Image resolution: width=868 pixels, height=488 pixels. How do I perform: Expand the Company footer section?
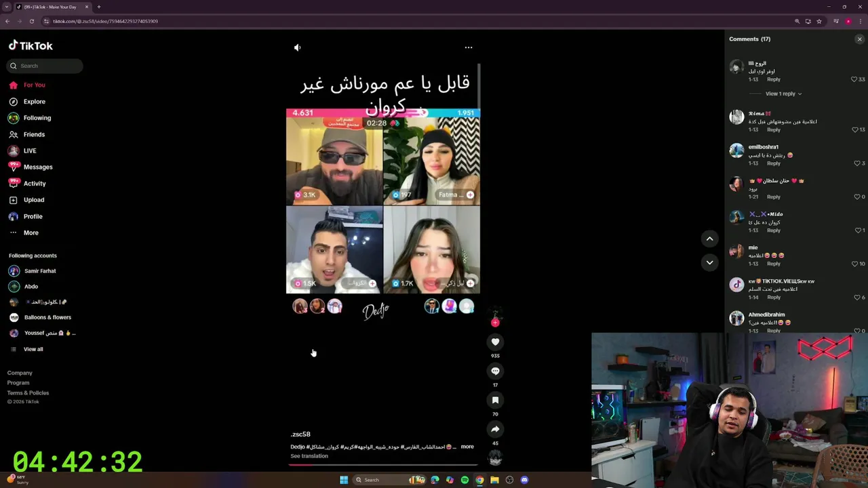pyautogui.click(x=20, y=373)
